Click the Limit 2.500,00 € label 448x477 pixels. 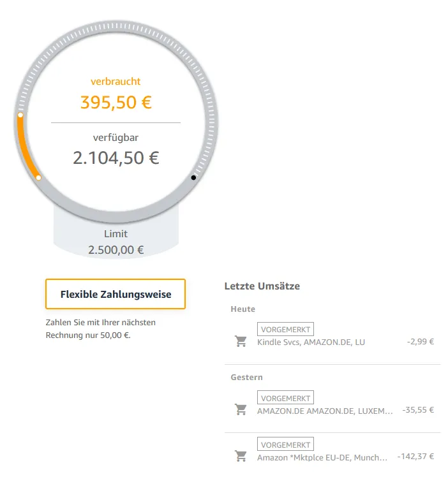coord(116,242)
